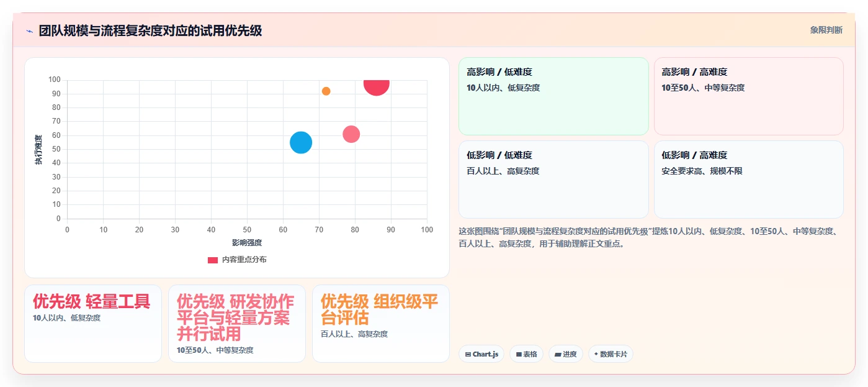
Task: Open the 低影响 / 低难度 quadrant card
Action: pos(553,180)
